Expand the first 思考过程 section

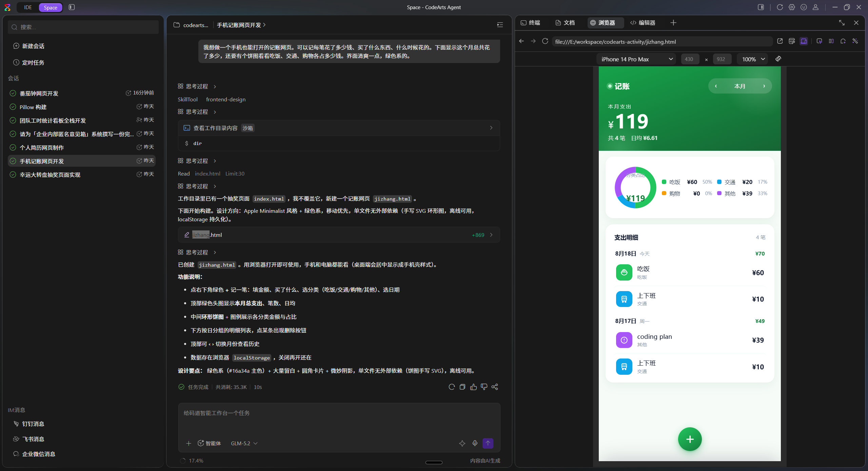[x=197, y=86]
